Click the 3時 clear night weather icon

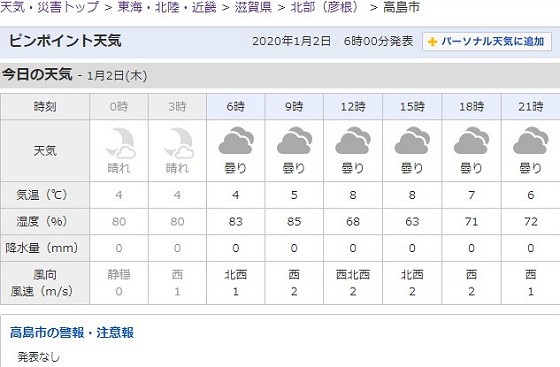point(179,144)
